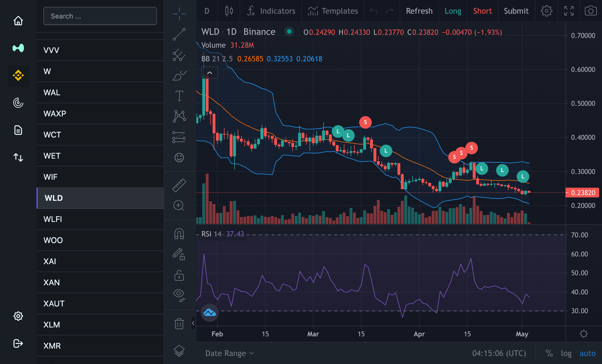Select the Text annotation tool

[179, 96]
